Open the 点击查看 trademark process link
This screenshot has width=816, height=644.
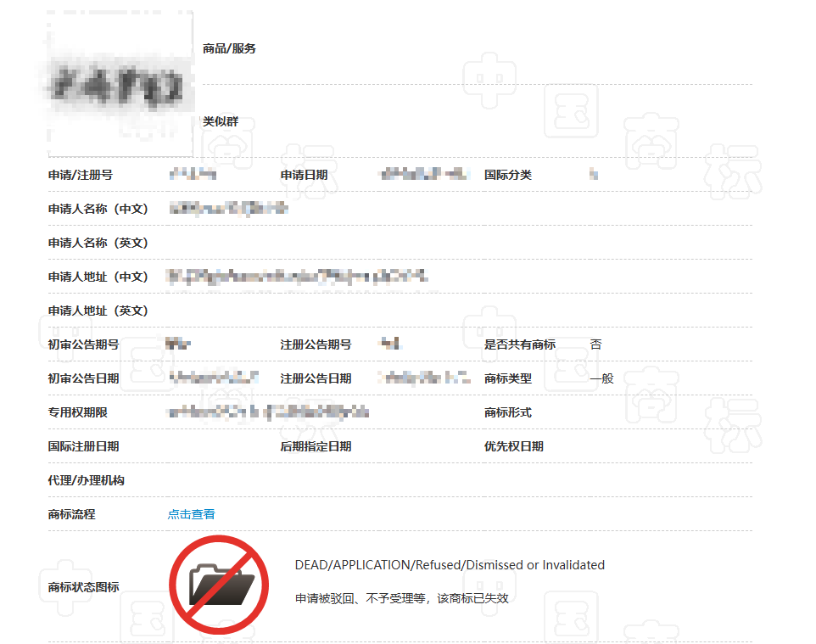click(191, 514)
